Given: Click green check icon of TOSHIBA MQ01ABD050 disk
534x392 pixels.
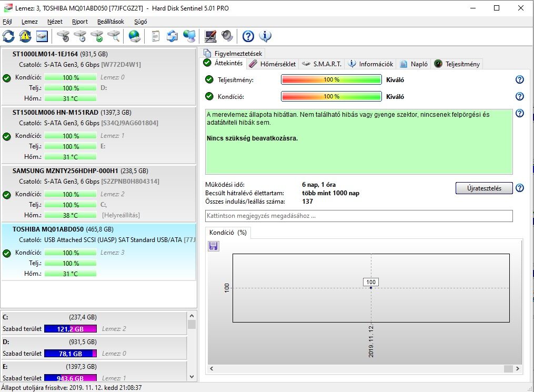Looking at the screenshot, I should click(x=7, y=253).
